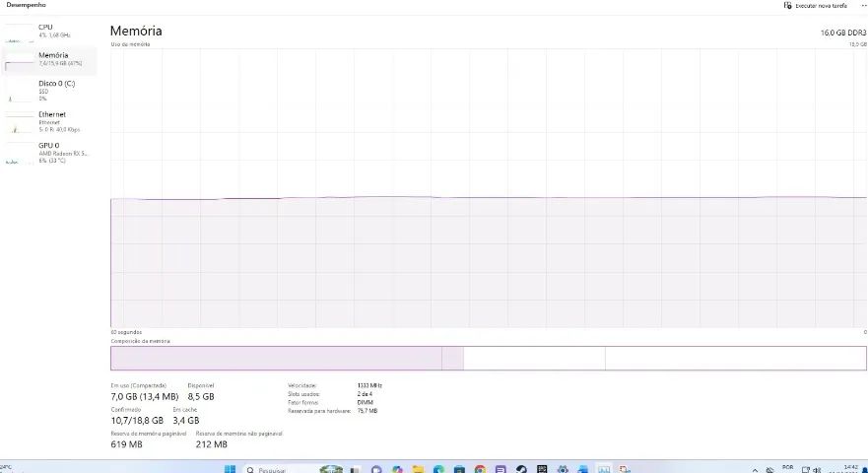Click the memory usage graph area
Viewport: 868px width, 473px height.
(x=489, y=188)
